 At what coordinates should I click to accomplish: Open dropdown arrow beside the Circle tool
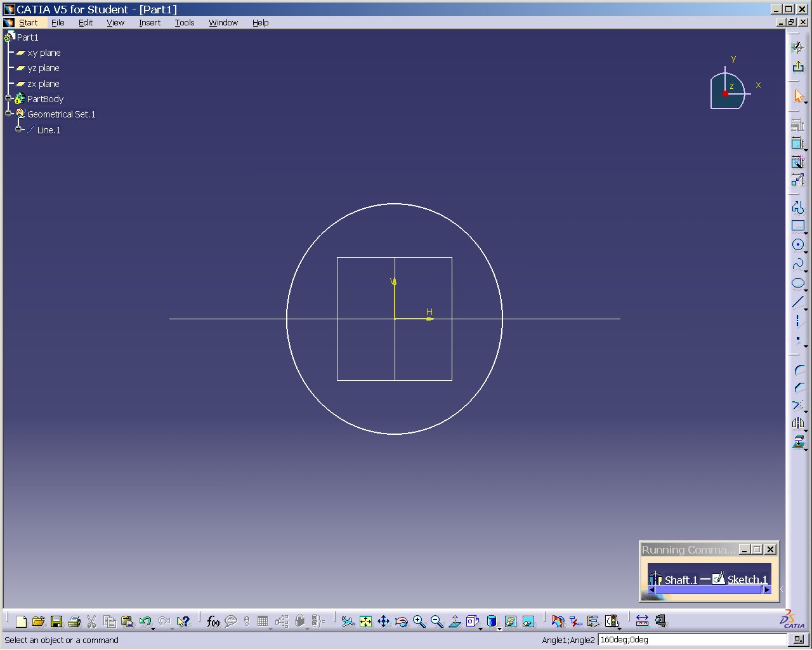[806, 252]
